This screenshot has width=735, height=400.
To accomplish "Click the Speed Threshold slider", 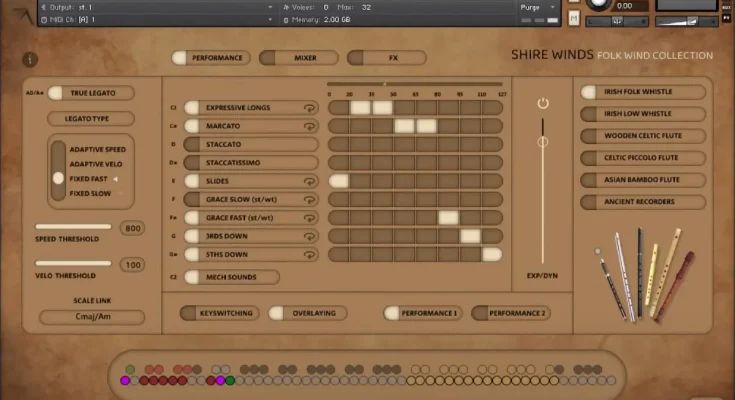I will pos(73,227).
